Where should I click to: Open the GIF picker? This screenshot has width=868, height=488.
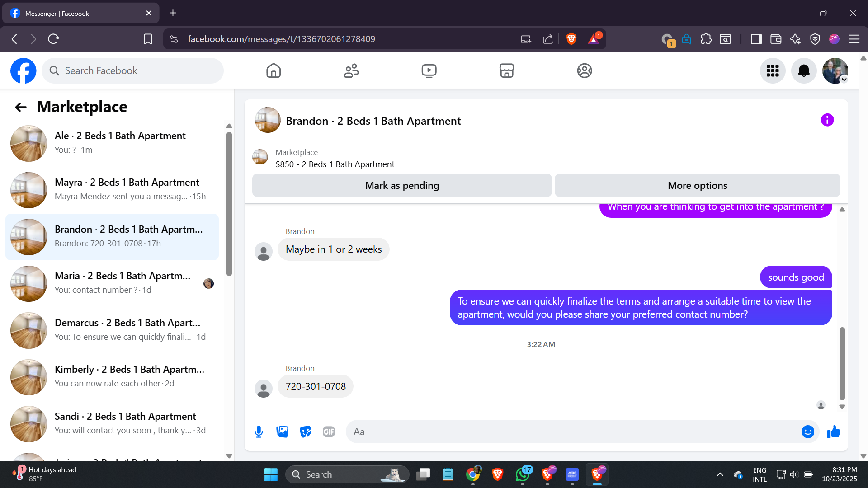329,432
